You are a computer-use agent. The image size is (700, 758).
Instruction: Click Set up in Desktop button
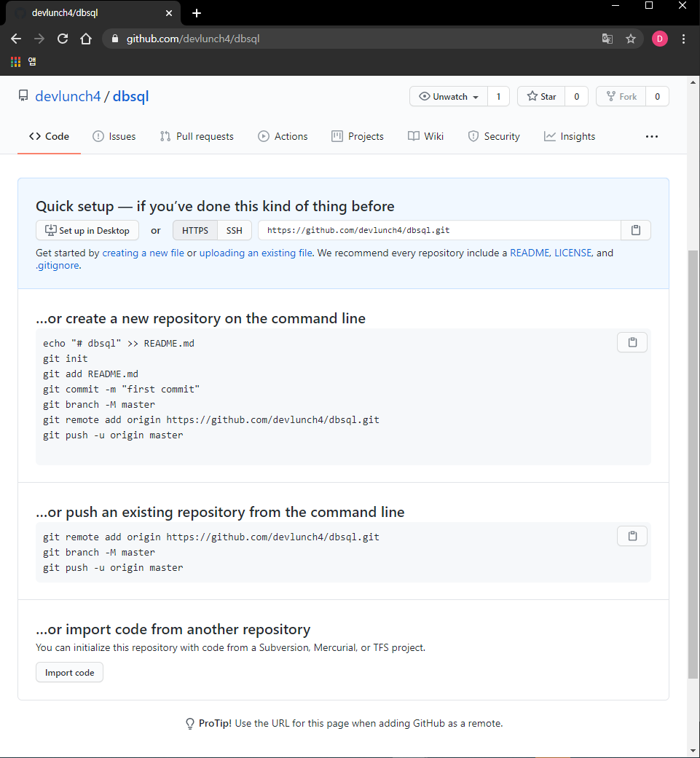point(87,230)
